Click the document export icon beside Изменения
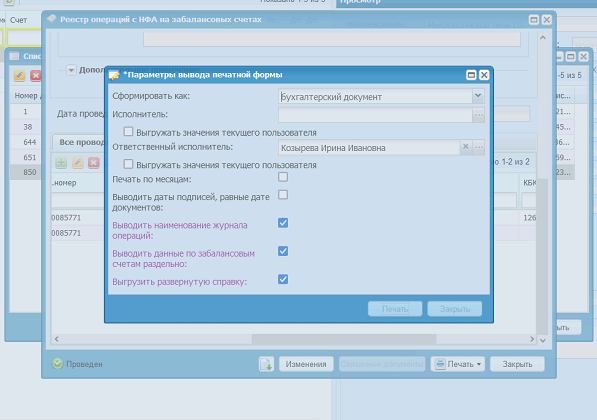The height and width of the screenshot is (420, 597). (x=266, y=364)
